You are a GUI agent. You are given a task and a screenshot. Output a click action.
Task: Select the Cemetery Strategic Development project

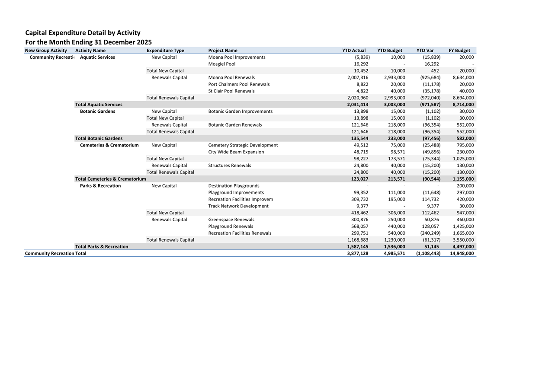[x=243, y=145]
